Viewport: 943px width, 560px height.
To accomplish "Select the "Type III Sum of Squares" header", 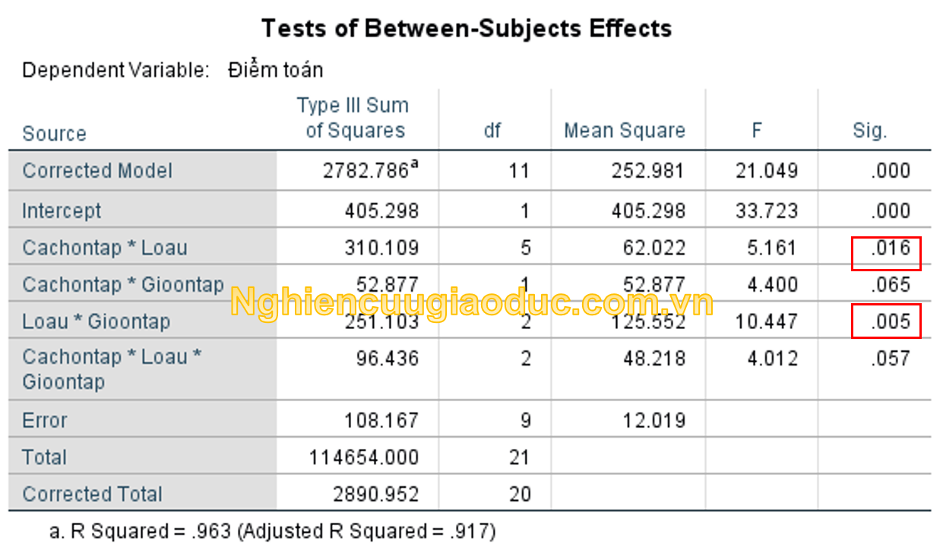I will [x=353, y=118].
